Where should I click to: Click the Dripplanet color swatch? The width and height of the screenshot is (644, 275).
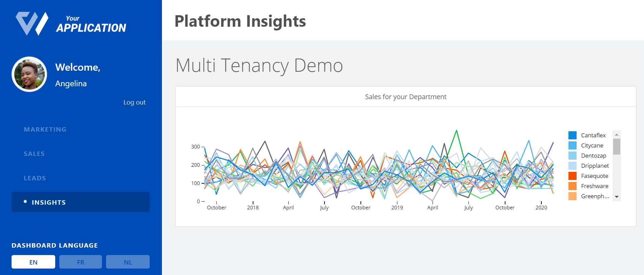pyautogui.click(x=573, y=166)
